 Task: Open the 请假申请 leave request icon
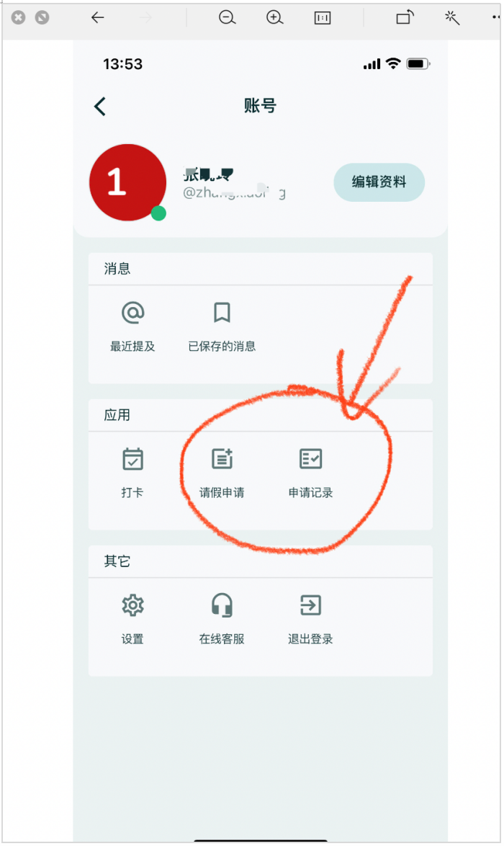(x=222, y=459)
